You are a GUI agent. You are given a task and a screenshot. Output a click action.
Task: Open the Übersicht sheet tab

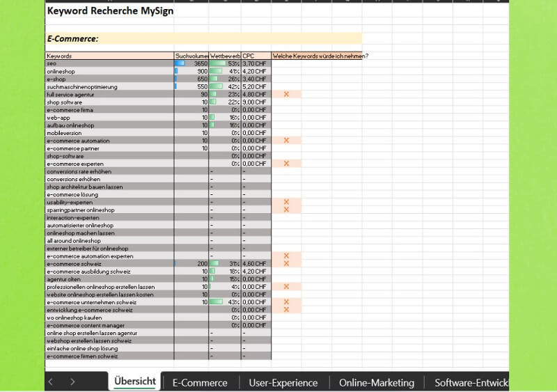[x=134, y=382]
